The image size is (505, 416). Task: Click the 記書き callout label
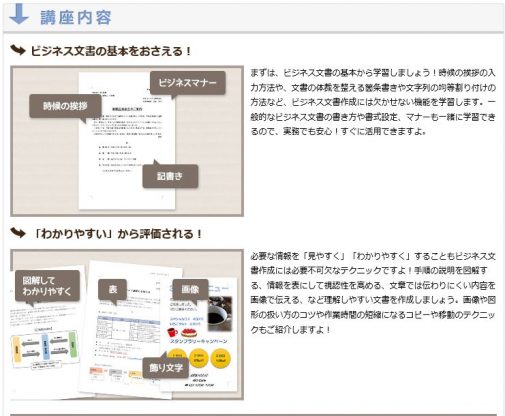click(170, 176)
